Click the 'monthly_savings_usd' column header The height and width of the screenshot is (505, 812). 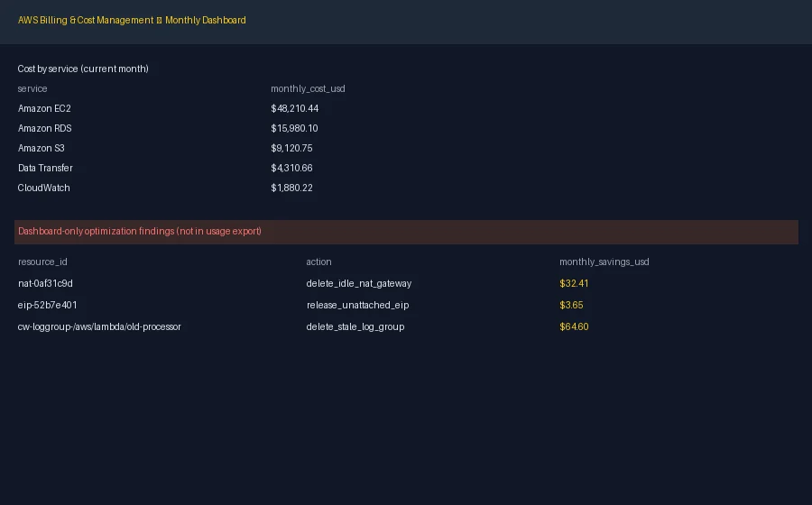click(604, 262)
